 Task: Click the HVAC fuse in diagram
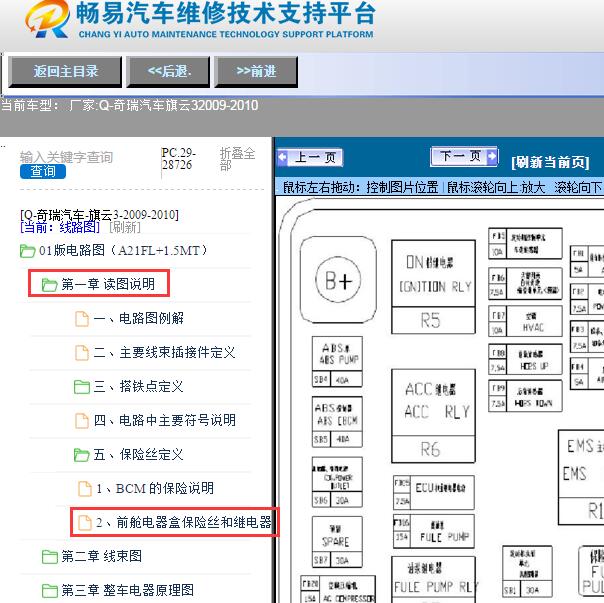pos(525,322)
